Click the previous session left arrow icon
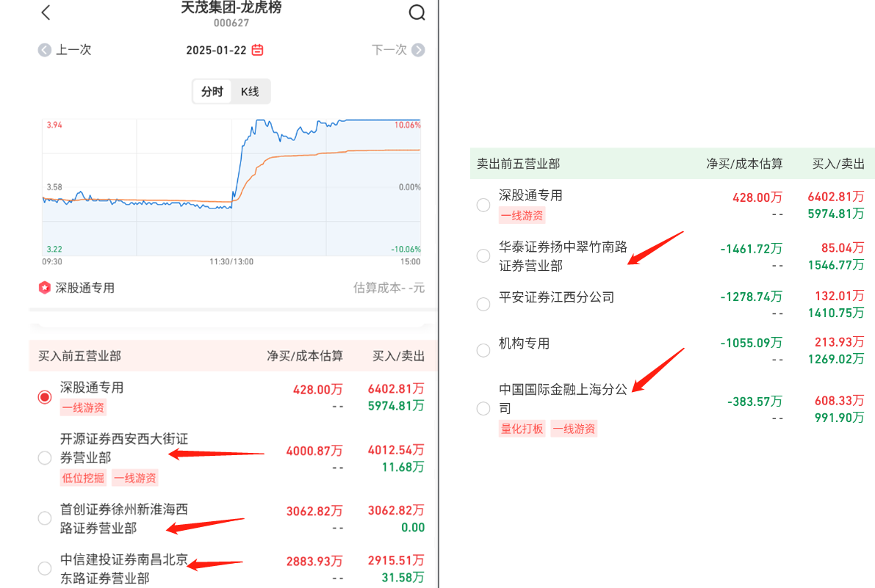Image resolution: width=875 pixels, height=588 pixels. [45, 50]
